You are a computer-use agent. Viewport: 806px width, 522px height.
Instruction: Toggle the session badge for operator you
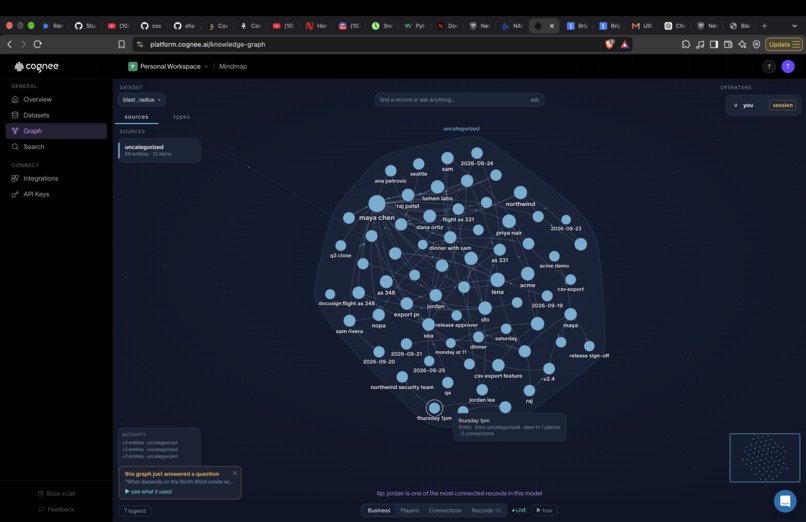click(x=782, y=105)
